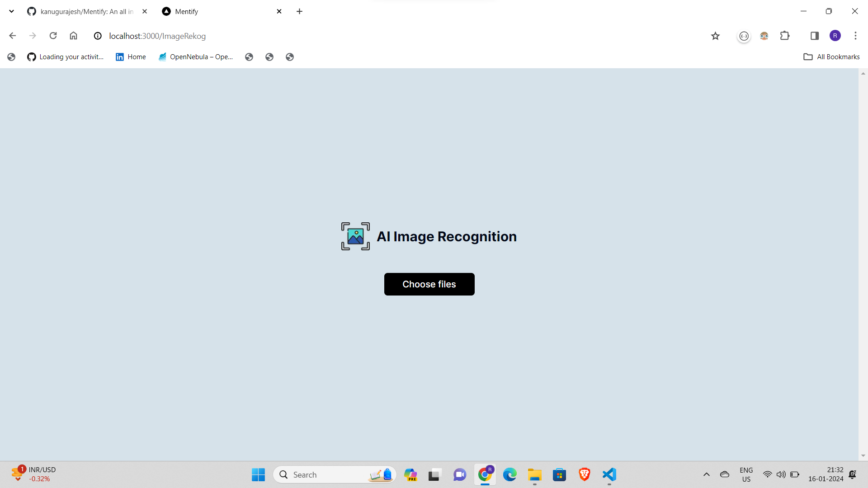Open the Extensions puzzle icon

coord(785,36)
